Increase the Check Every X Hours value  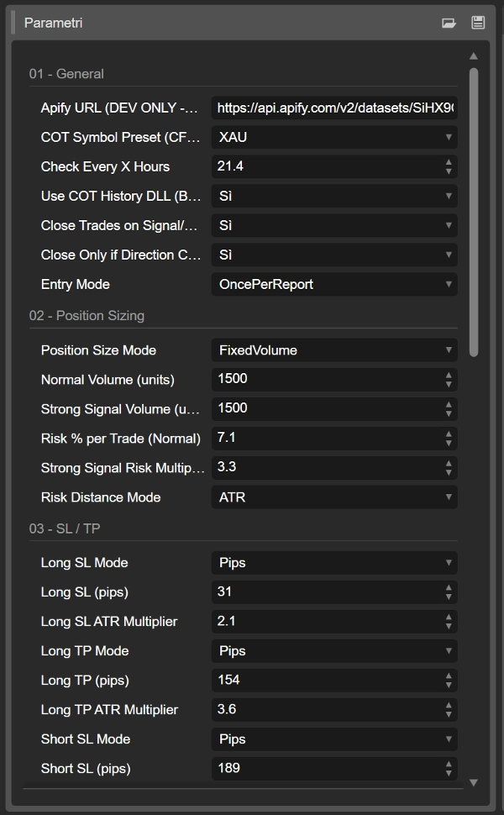(449, 162)
